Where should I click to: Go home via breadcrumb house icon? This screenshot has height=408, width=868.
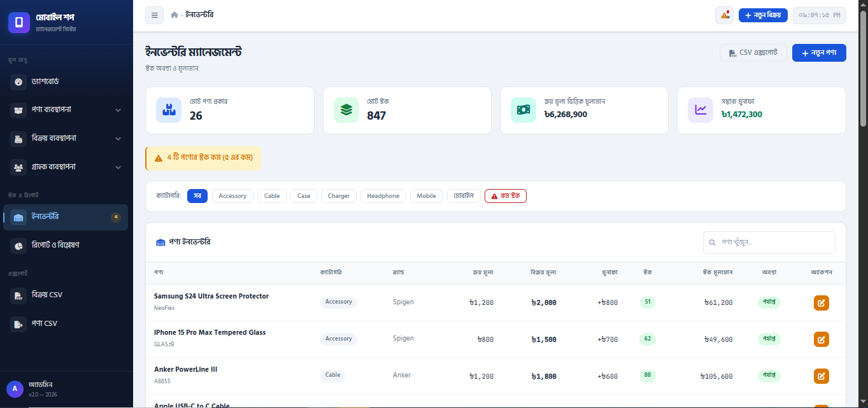pyautogui.click(x=174, y=15)
